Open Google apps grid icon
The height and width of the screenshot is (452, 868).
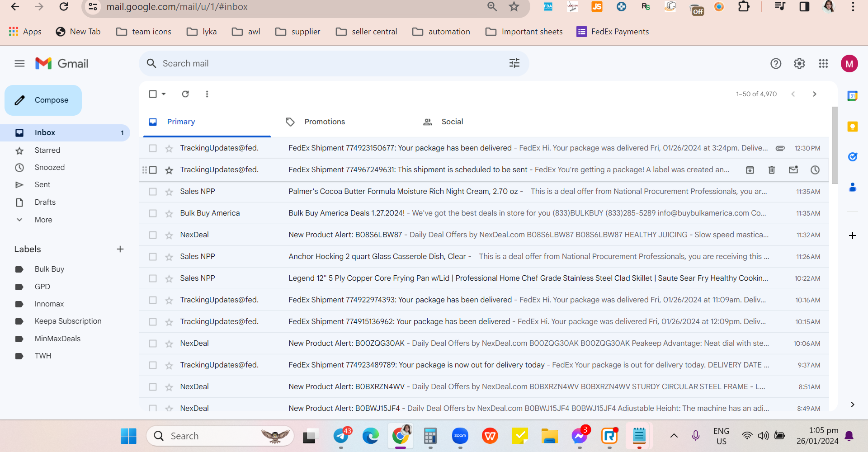[x=823, y=64]
